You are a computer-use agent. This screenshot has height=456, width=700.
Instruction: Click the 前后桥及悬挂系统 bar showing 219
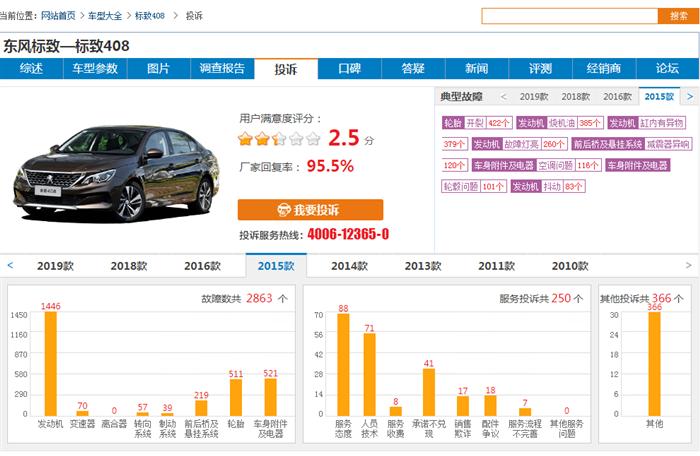coord(201,408)
